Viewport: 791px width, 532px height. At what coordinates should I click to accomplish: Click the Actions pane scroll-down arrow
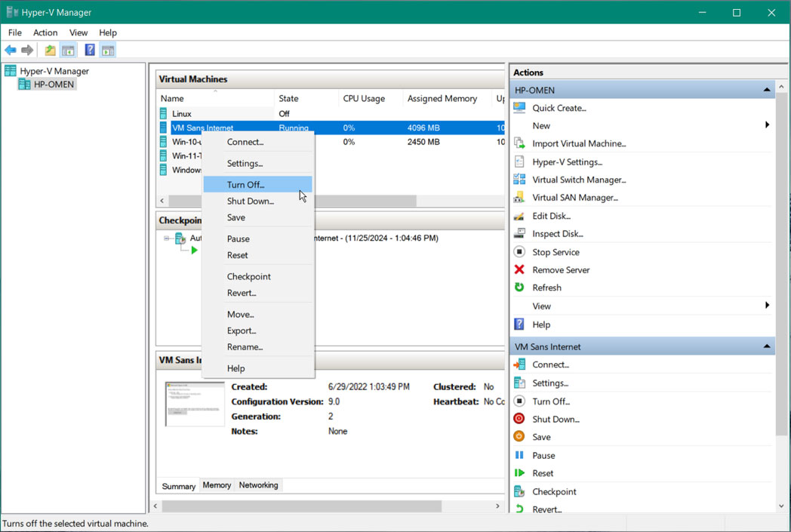coord(781,506)
